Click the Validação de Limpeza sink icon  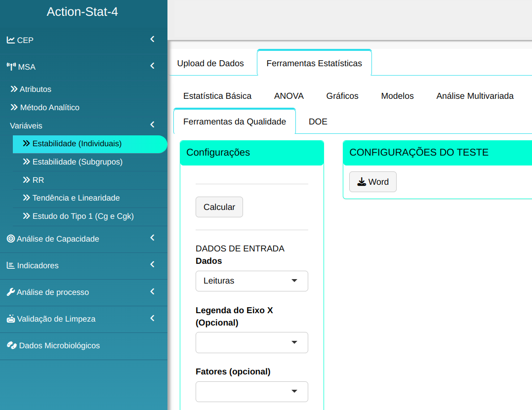coord(10,319)
